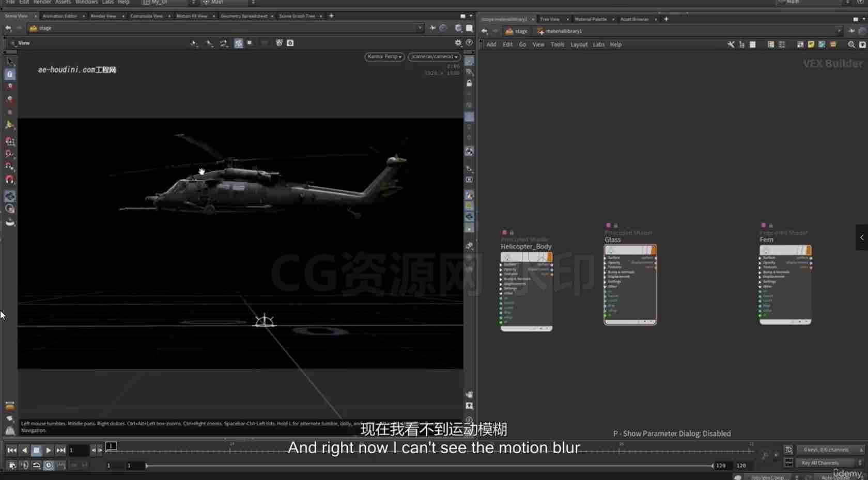The image size is (868, 480).
Task: Open the Karma Persp renderer dropdown
Action: tap(384, 56)
